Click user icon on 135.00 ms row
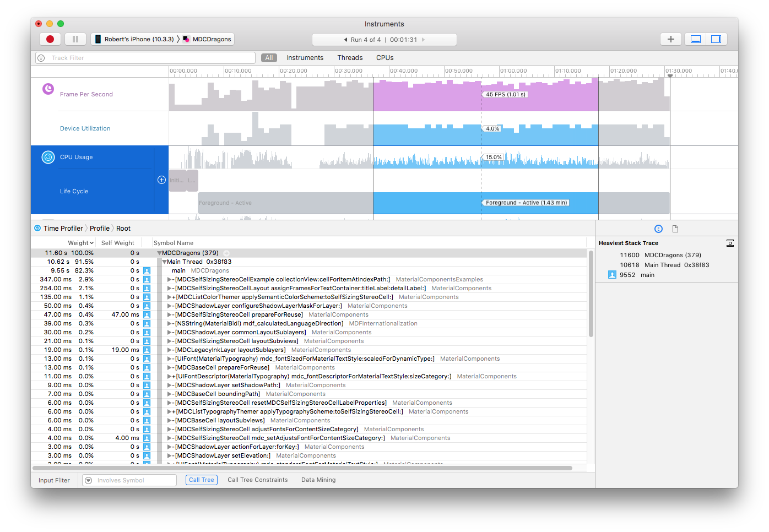769x532 pixels. 147,297
